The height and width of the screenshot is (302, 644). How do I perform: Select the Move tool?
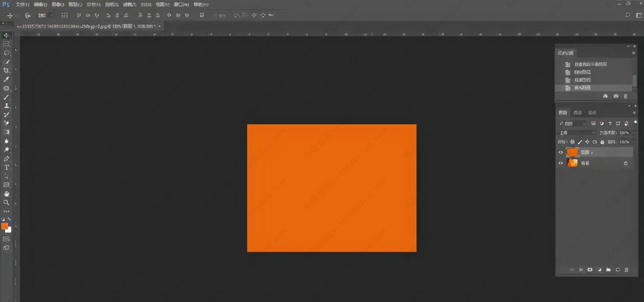pyautogui.click(x=7, y=35)
